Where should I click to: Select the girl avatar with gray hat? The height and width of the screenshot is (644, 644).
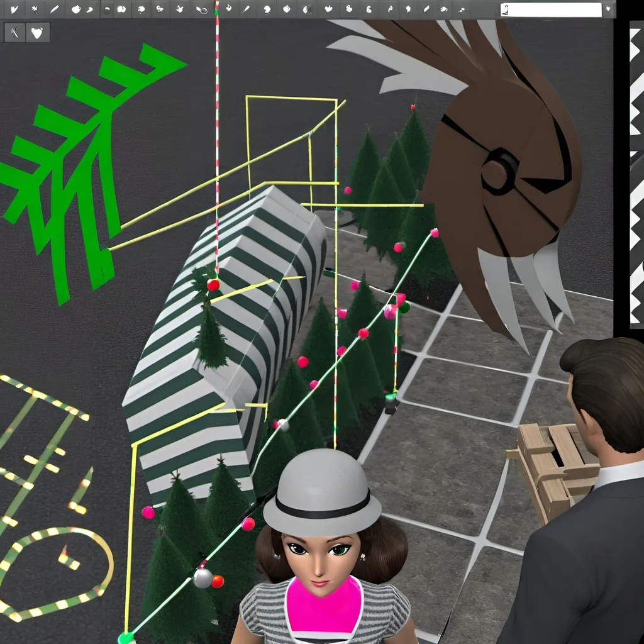[x=323, y=547]
